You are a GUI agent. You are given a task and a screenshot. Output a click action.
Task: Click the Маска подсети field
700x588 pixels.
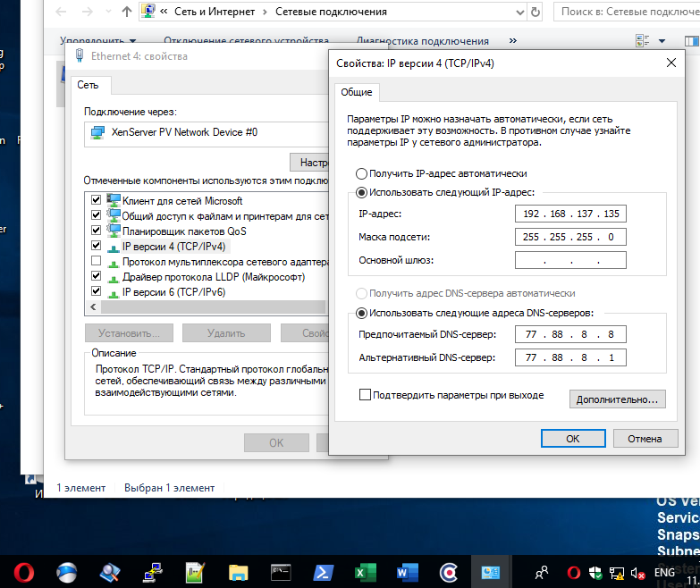click(x=570, y=237)
